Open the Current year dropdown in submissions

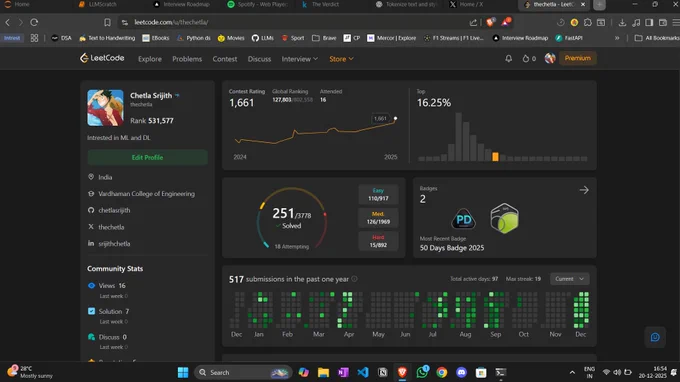click(x=569, y=279)
